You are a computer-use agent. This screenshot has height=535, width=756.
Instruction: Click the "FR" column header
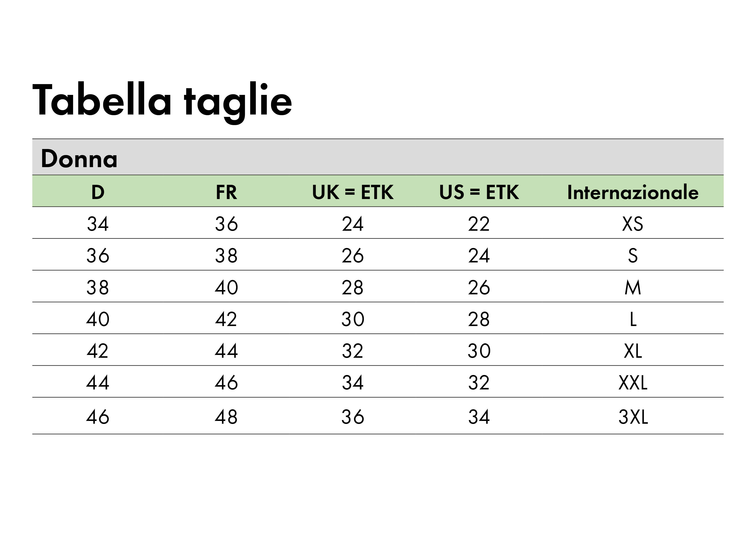point(226,192)
